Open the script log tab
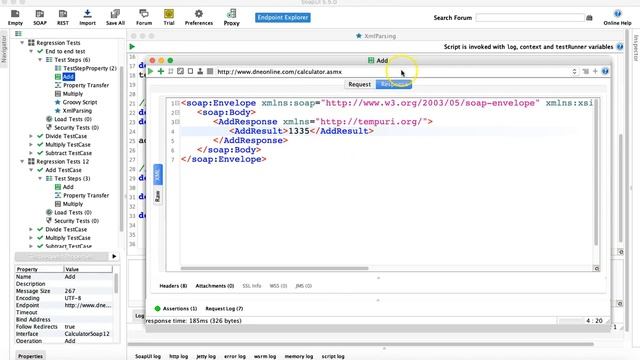Image resolution: width=640 pixels, height=360 pixels. point(333,356)
